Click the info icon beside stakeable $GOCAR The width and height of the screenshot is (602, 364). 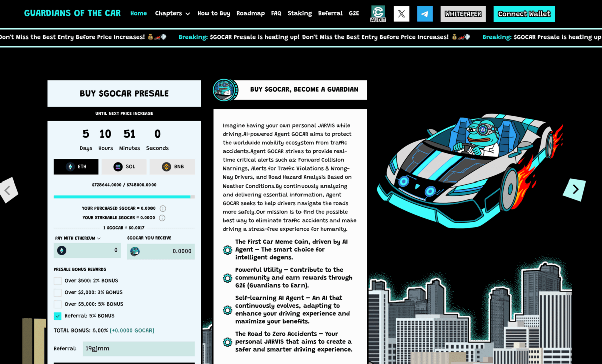pos(162,218)
